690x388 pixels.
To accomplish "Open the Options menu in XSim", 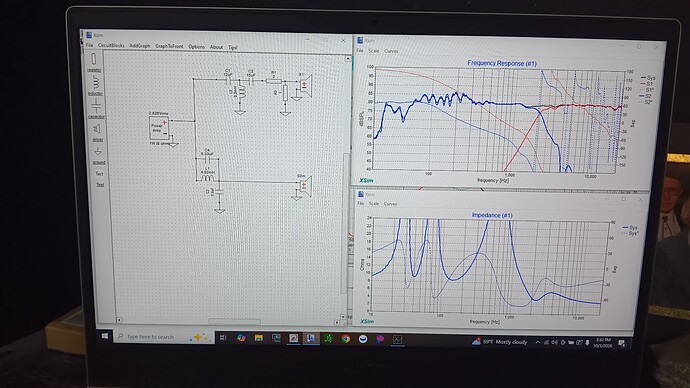I will click(196, 47).
